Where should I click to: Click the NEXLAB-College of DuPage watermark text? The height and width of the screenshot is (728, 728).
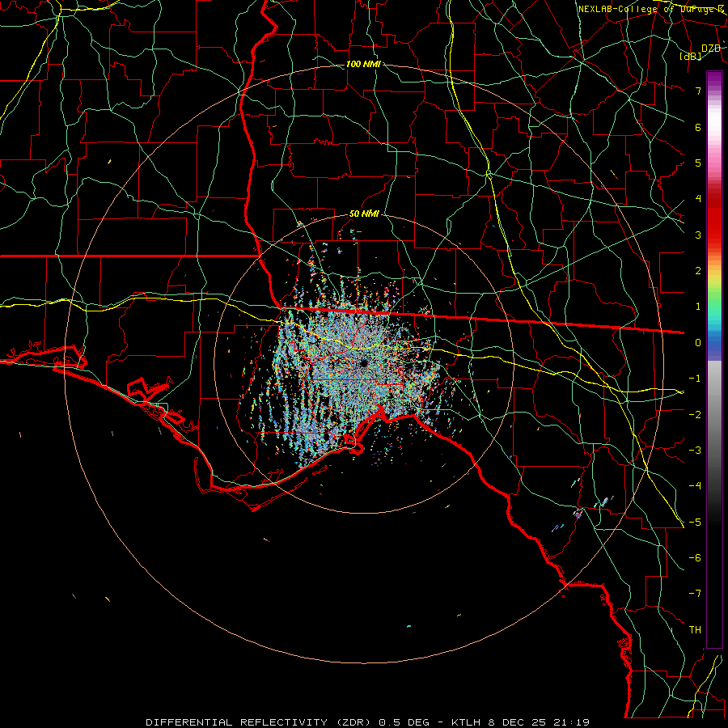point(651,9)
